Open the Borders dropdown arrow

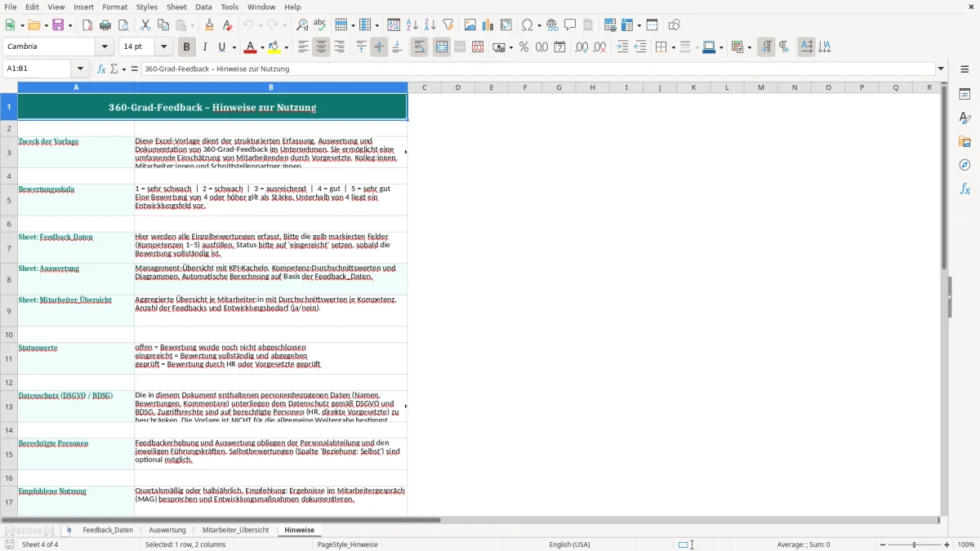point(672,47)
